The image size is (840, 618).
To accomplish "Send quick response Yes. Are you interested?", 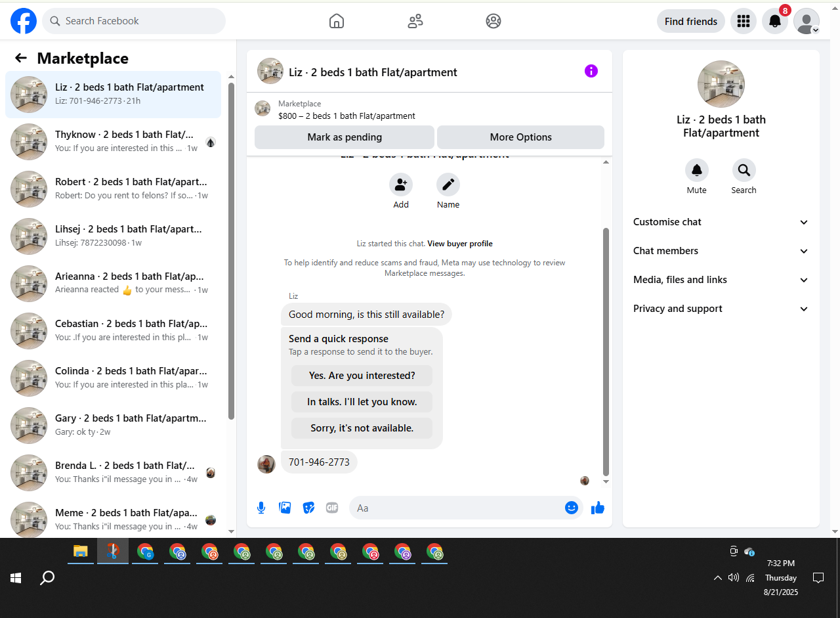I will click(362, 376).
